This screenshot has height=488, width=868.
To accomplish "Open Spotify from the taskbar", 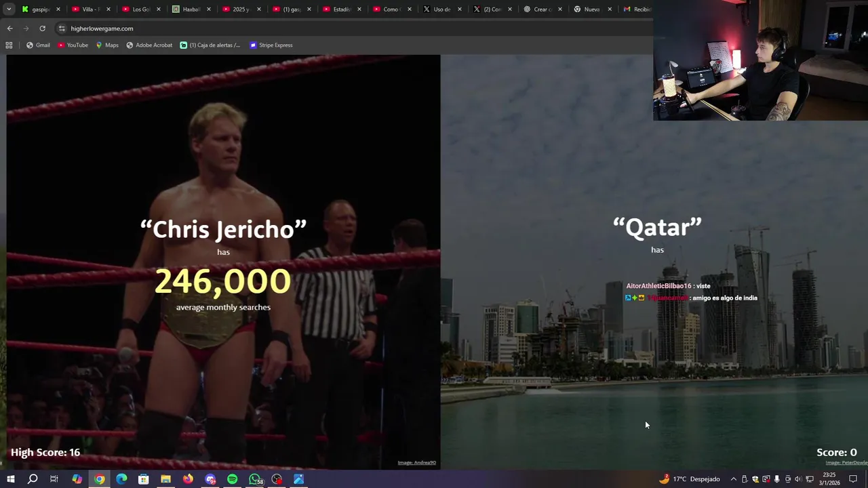I will click(232, 479).
